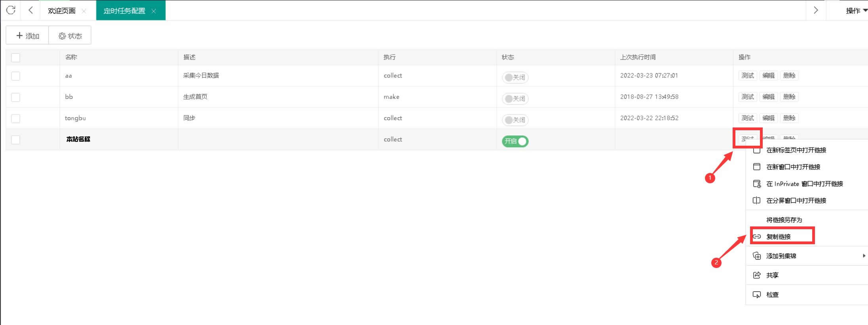Click the 共享 share menu entry
Image resolution: width=868 pixels, height=325 pixels.
(772, 275)
